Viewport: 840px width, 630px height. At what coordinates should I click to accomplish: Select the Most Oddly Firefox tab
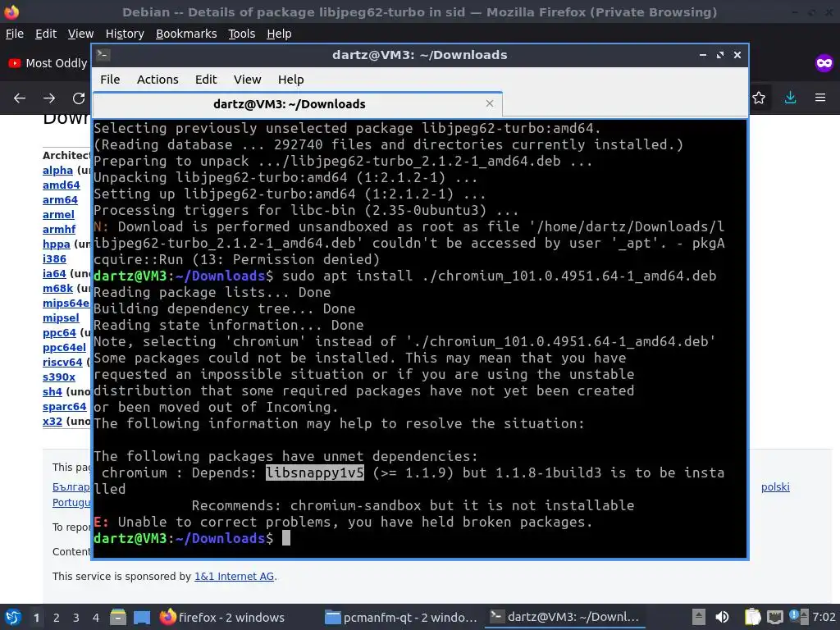pos(47,63)
